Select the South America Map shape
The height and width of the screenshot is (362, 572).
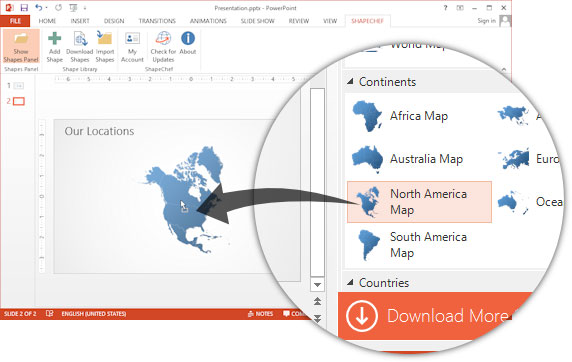419,245
